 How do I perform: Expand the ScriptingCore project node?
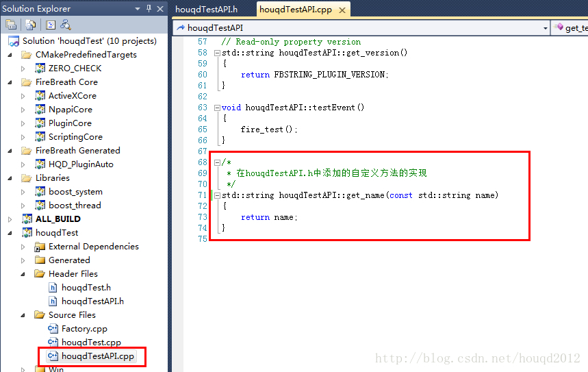(23, 137)
